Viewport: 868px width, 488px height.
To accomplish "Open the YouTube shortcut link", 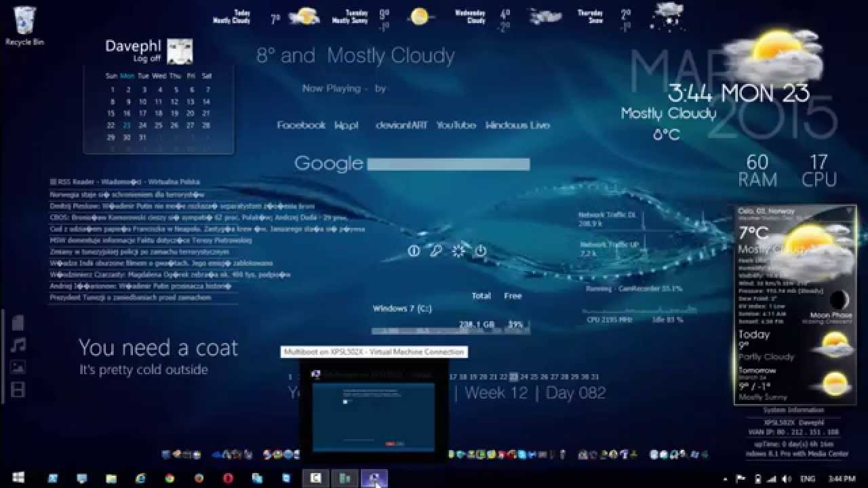I will [x=456, y=125].
